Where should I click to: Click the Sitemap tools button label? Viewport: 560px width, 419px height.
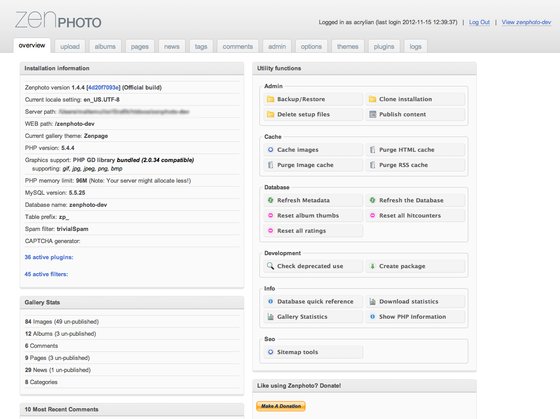pyautogui.click(x=298, y=352)
